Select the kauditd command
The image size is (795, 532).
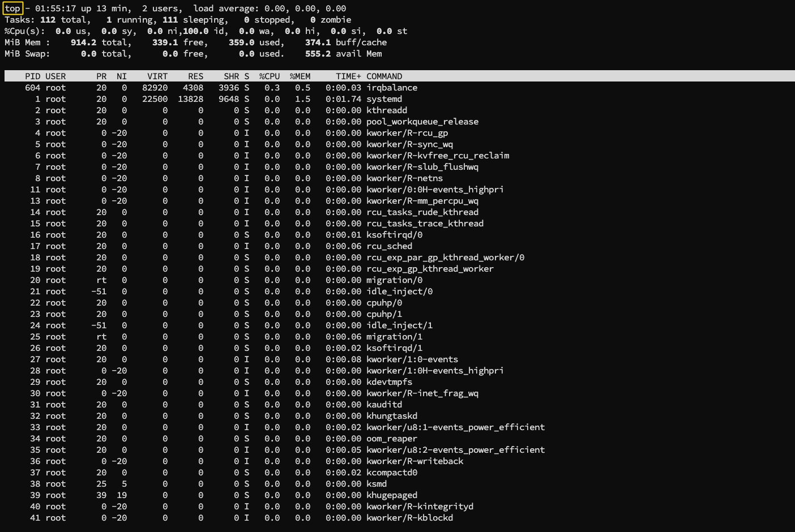tap(384, 405)
